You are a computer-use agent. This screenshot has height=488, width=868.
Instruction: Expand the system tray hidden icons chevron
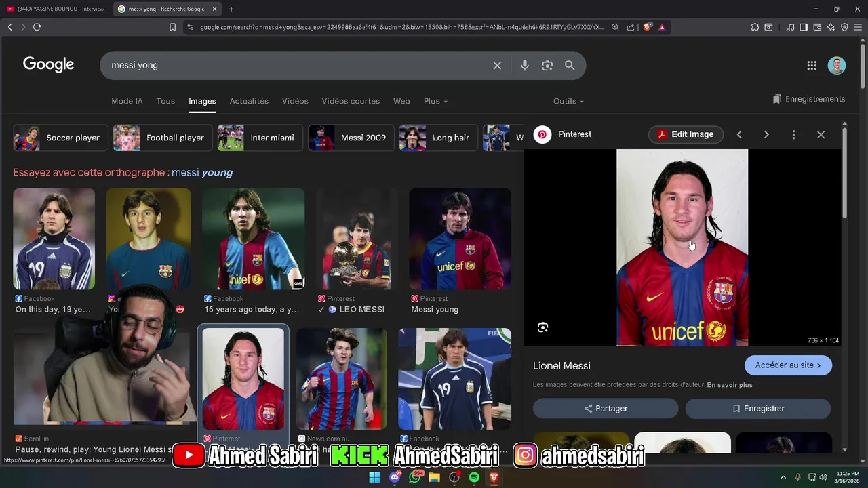click(x=783, y=477)
